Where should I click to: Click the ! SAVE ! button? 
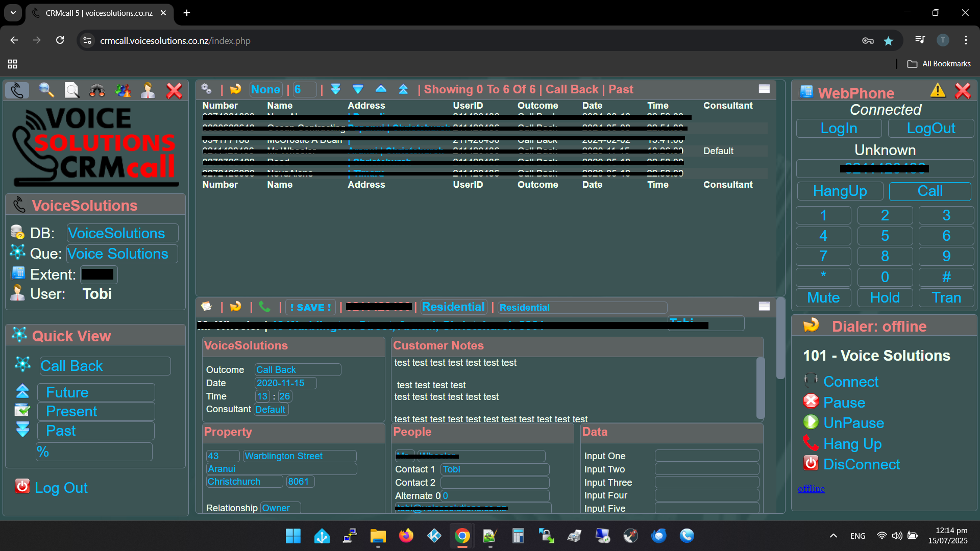pyautogui.click(x=310, y=307)
